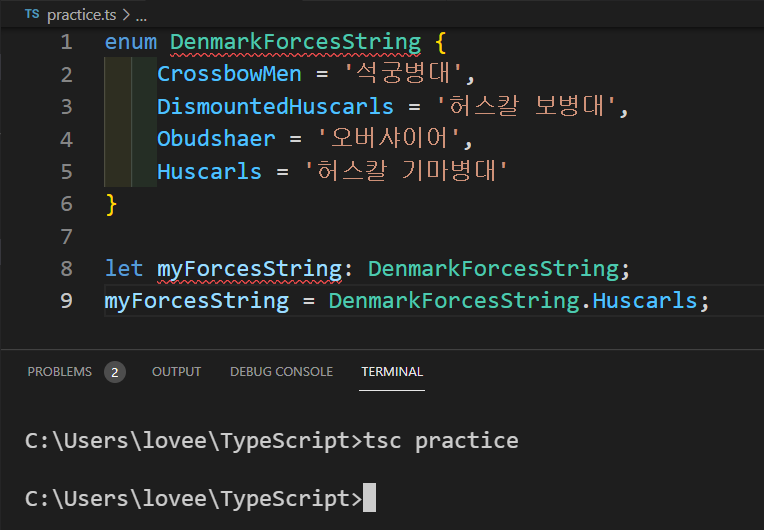Click the enum keyword on line 1
Viewport: 764px width, 530px height.
[x=131, y=42]
